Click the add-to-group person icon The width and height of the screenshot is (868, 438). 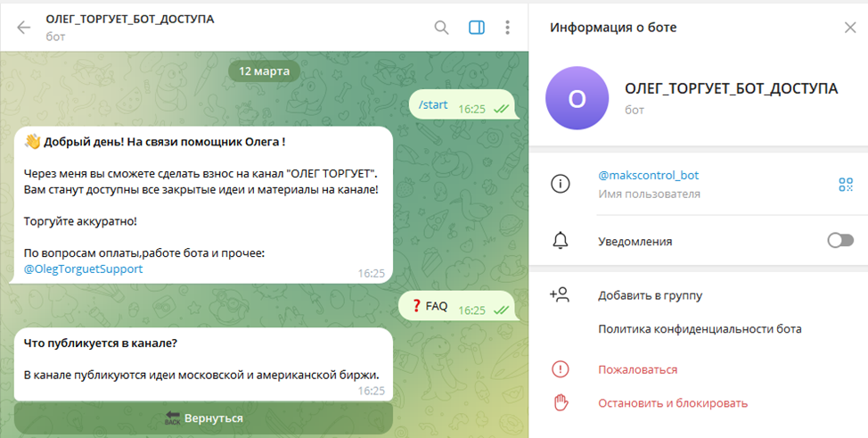click(x=560, y=295)
